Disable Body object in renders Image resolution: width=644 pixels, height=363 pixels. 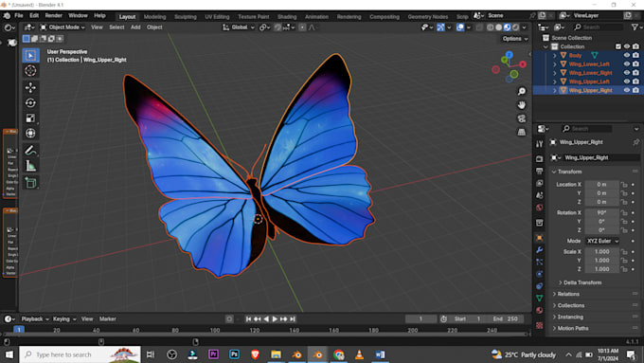coord(635,55)
